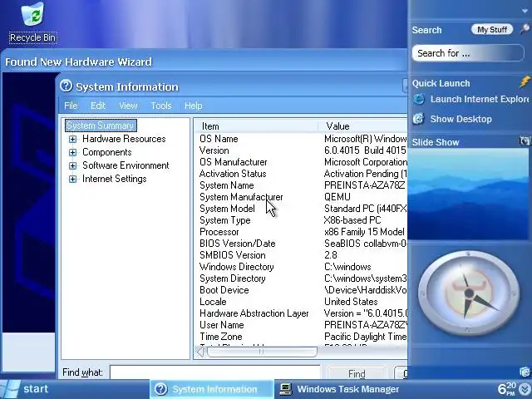
Task: Click the start button label
Action: pos(36,389)
